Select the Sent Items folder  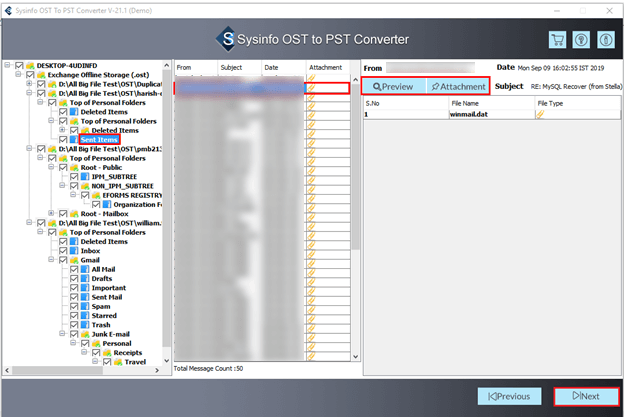[99, 140]
